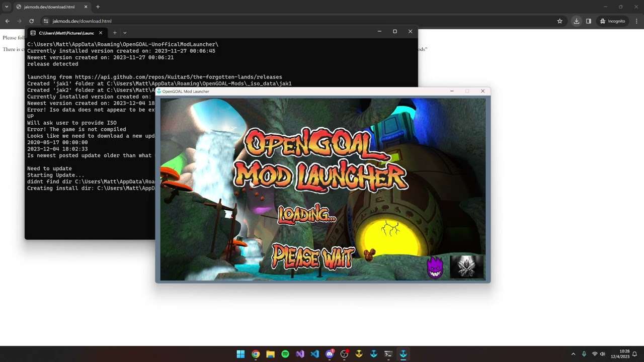The image size is (644, 362).
Task: Open Chrome downloads icon
Action: click(x=577, y=21)
